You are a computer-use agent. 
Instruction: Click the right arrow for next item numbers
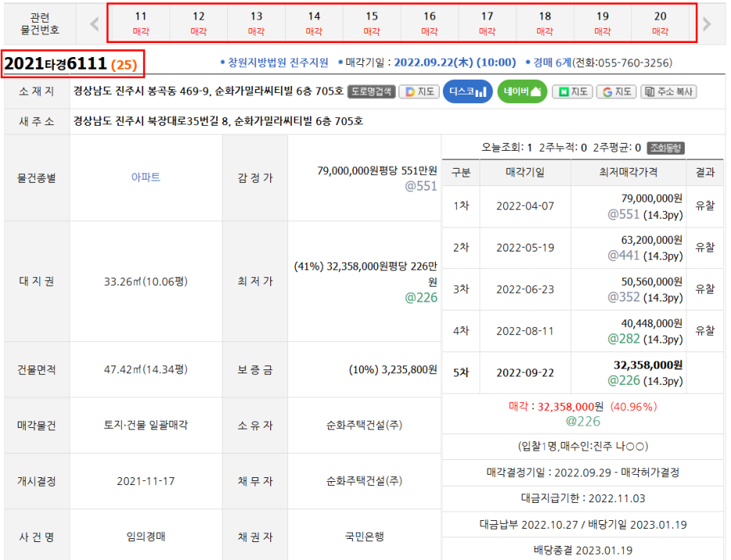pos(707,23)
